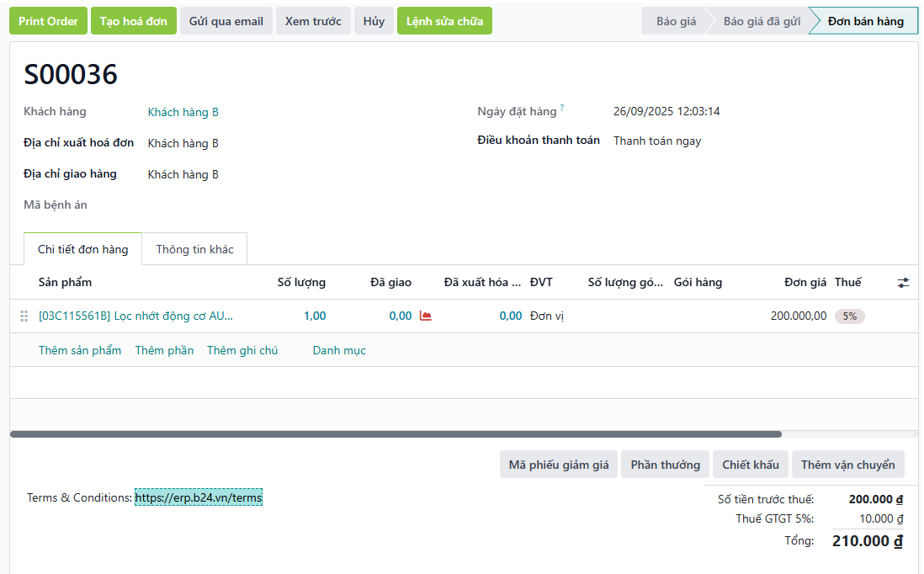This screenshot has width=924, height=574.
Task: Switch to Thông tin khác tab
Action: click(x=194, y=249)
